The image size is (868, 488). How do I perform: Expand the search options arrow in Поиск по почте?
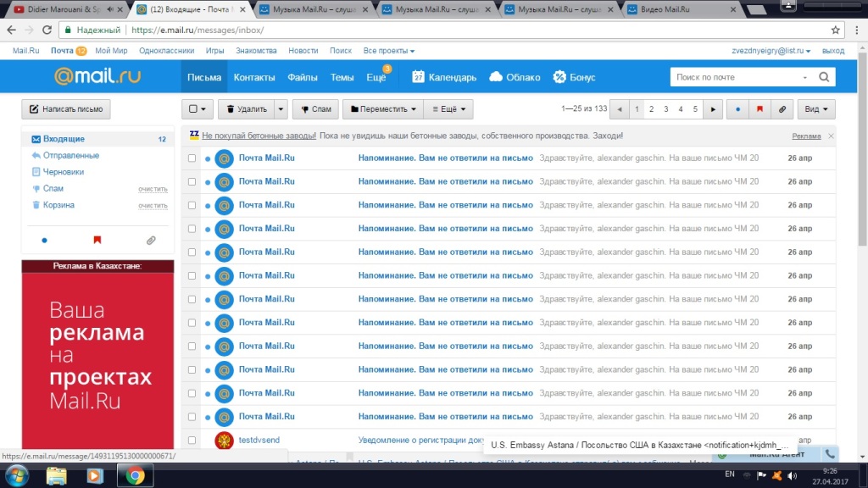[x=805, y=77]
